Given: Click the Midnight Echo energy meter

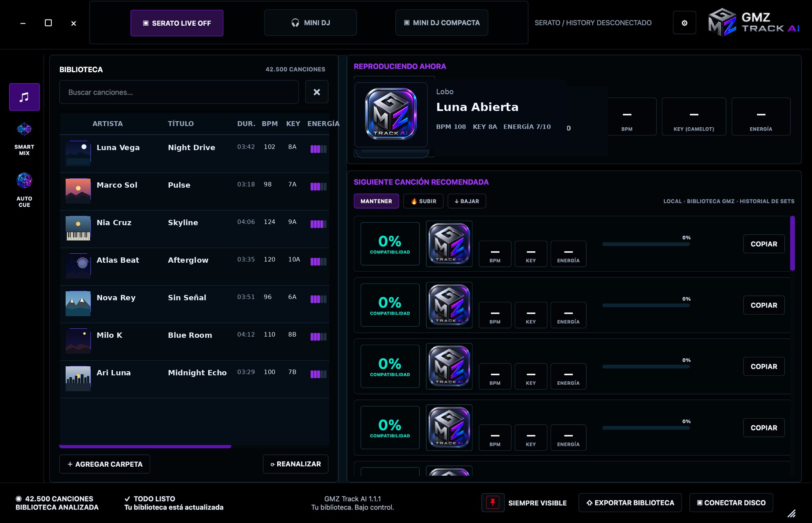Looking at the screenshot, I should (x=318, y=374).
